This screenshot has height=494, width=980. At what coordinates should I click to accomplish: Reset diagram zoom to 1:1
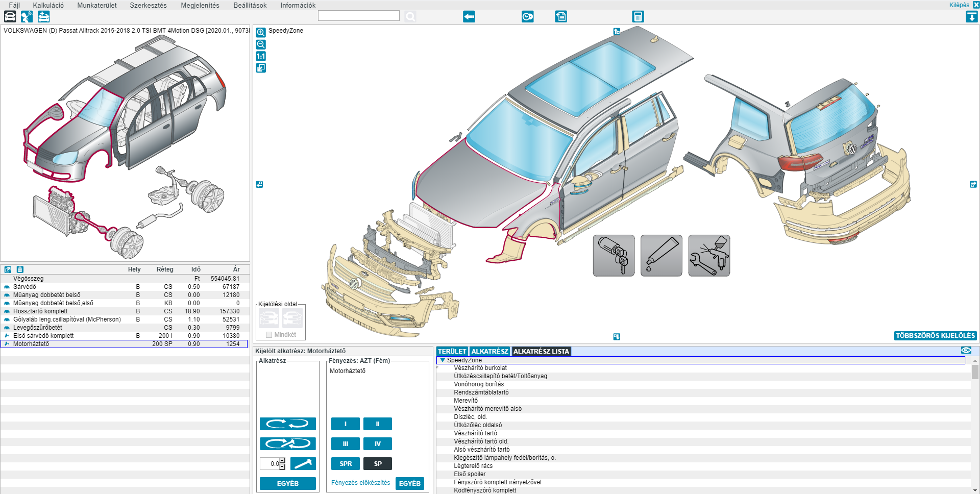[x=261, y=56]
